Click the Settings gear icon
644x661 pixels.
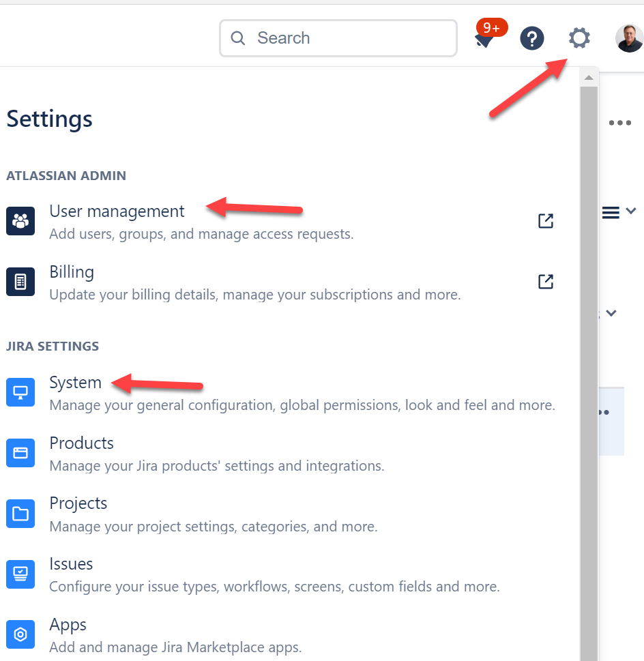[579, 38]
